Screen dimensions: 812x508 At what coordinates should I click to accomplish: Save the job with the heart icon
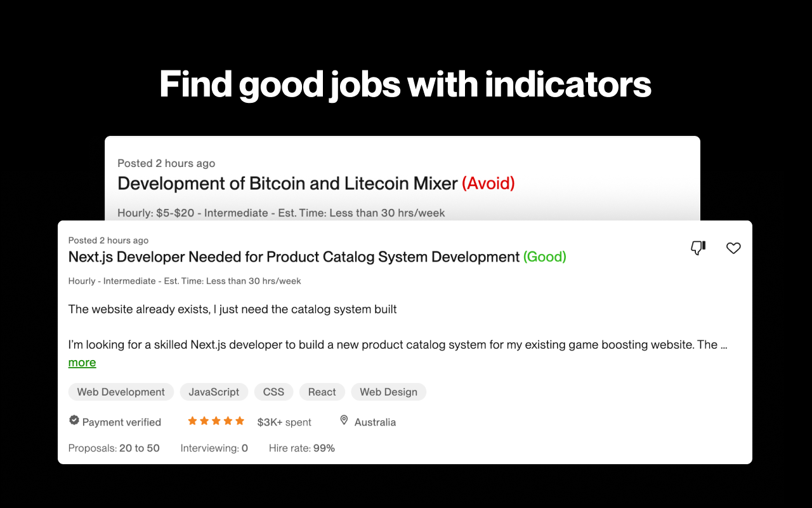tap(733, 248)
